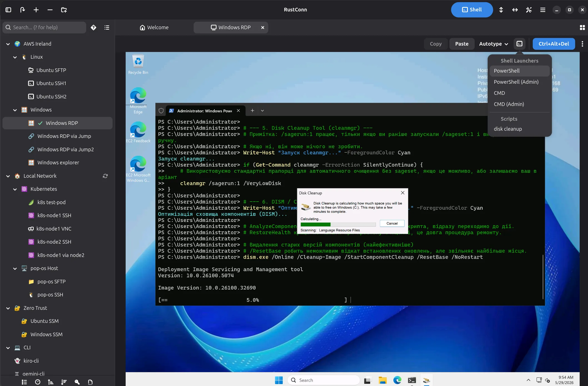The image size is (588, 386).
Task: Click the Copy button
Action: coord(436,44)
